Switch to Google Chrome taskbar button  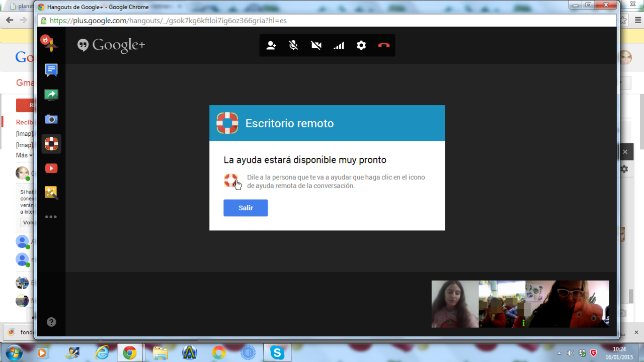pyautogui.click(x=129, y=353)
